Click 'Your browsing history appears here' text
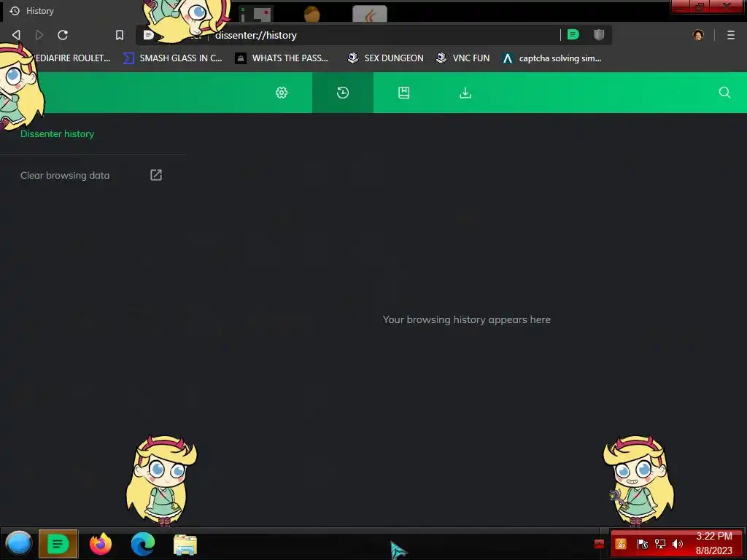The width and height of the screenshot is (747, 560). (x=466, y=319)
